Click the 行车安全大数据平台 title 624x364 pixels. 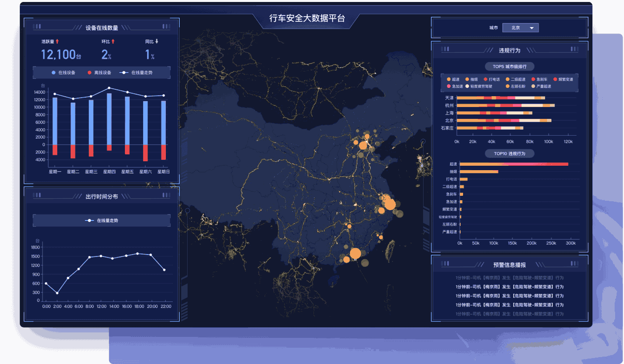307,19
